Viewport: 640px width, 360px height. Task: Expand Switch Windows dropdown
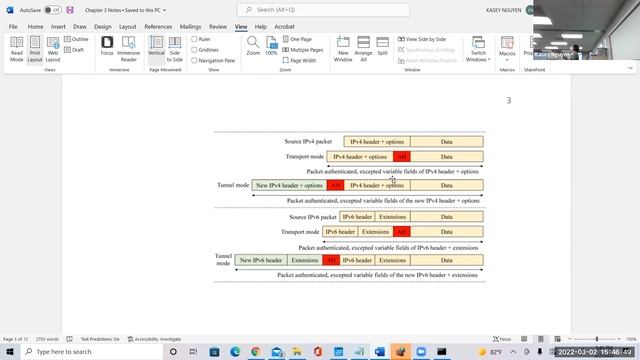478,49
